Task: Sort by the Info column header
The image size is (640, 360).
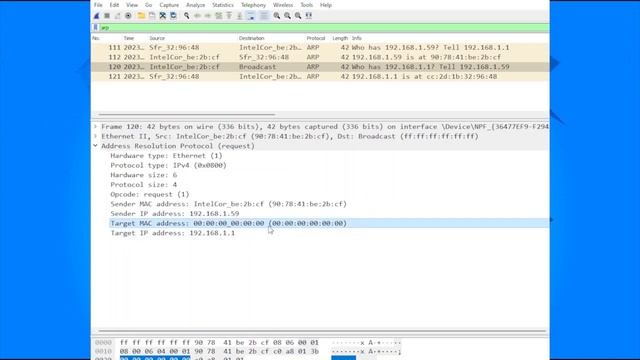Action: [357, 38]
